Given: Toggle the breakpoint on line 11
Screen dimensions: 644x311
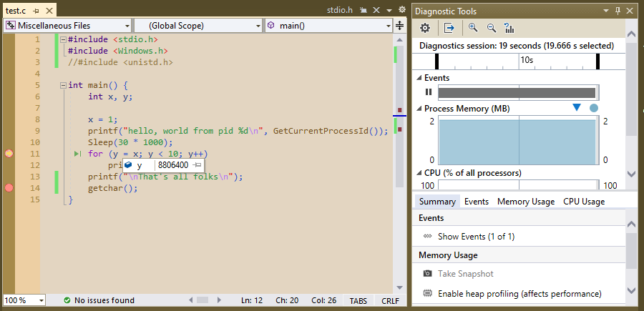Looking at the screenshot, I should pos(9,154).
